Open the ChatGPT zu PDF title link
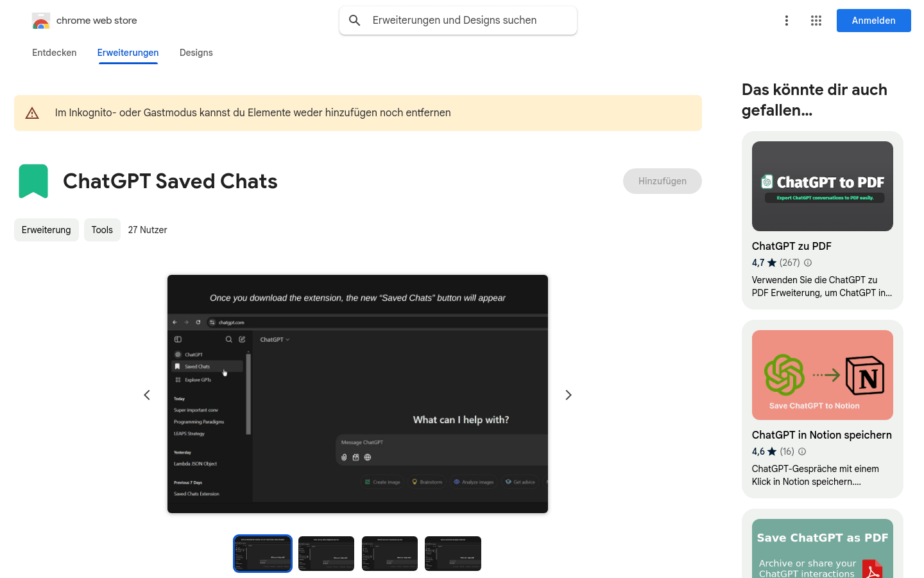 792,246
